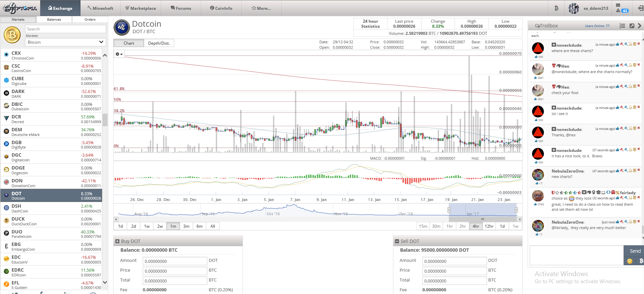
Task: Focus the Sell DOT Price field
Action: [454, 271]
